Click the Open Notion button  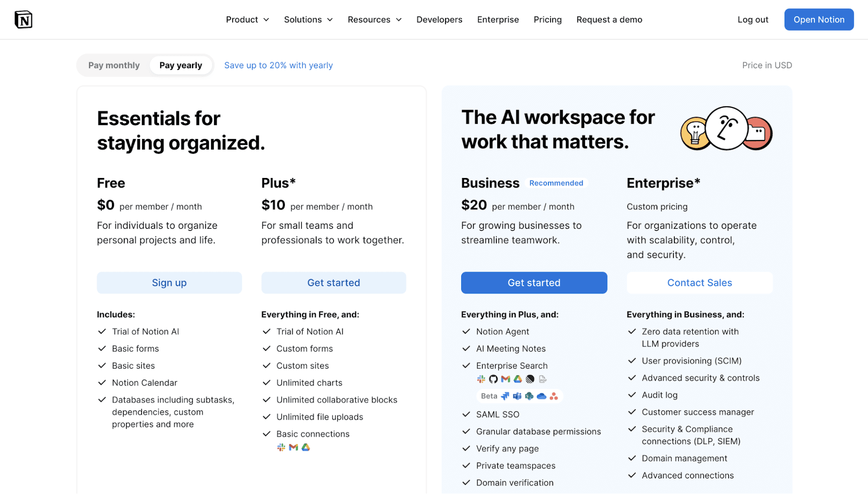(x=819, y=20)
